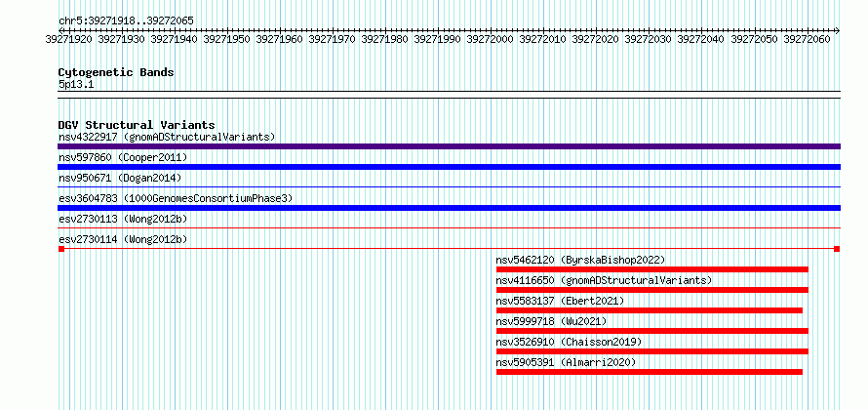The image size is (868, 410).
Task: Select the dark purple nsv4322917 variant bar
Action: point(449,146)
